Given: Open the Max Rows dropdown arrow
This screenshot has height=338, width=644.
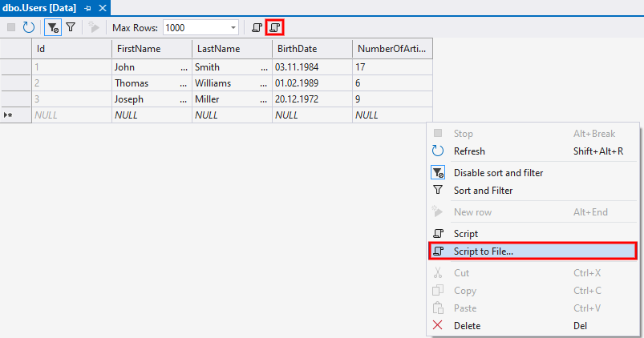Looking at the screenshot, I should pos(233,27).
